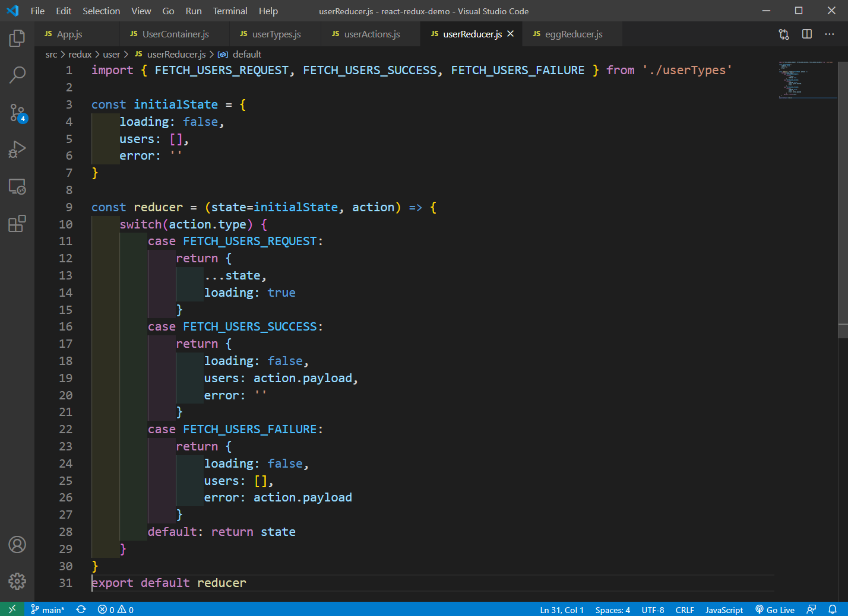Click the userReducer.js breadcrumb segment
This screenshot has height=616, width=848.
(170, 54)
